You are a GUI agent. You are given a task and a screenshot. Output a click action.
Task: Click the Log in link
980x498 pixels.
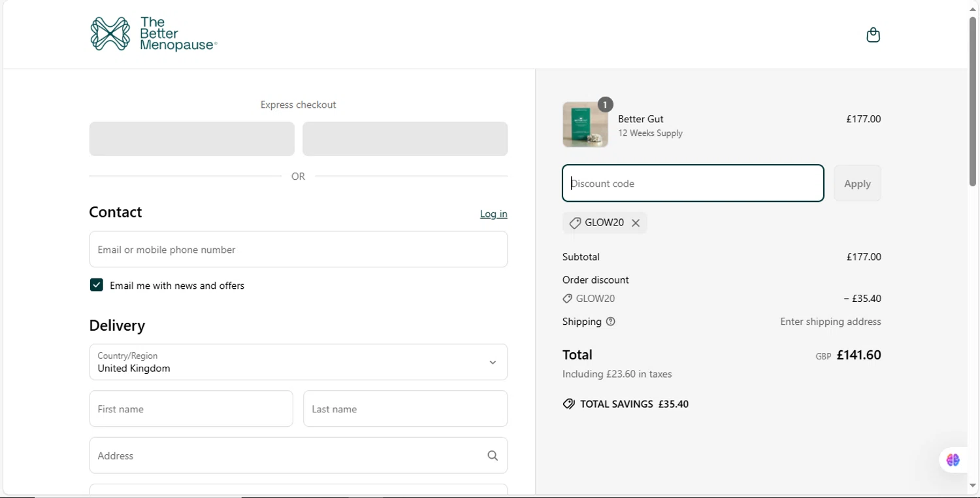494,214
